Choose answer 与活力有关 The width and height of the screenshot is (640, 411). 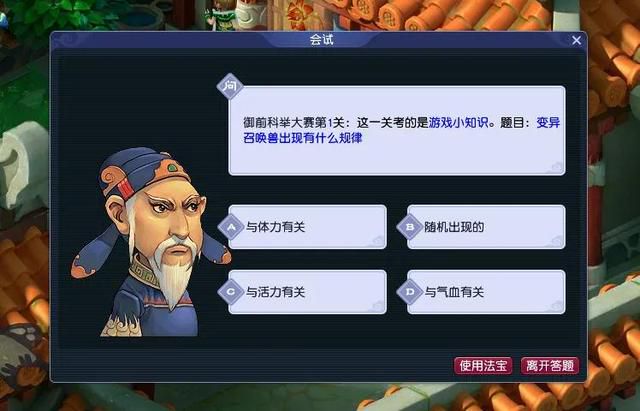click(307, 292)
